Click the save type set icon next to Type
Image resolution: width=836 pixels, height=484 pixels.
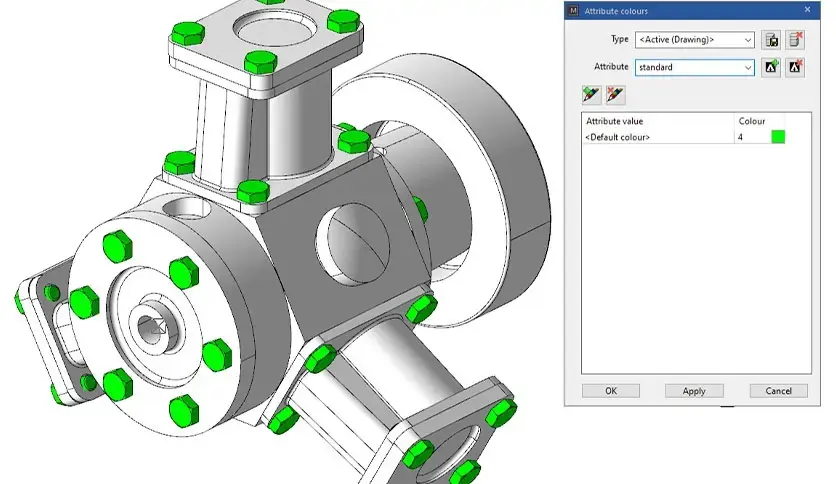(771, 40)
